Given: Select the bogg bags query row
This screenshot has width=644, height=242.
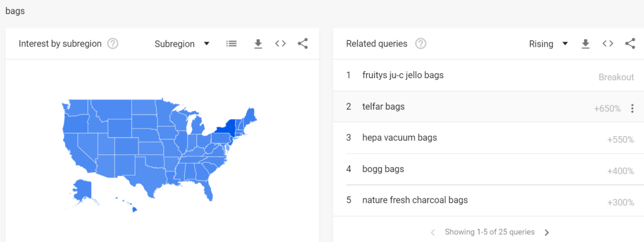Looking at the screenshot, I should tap(488, 170).
